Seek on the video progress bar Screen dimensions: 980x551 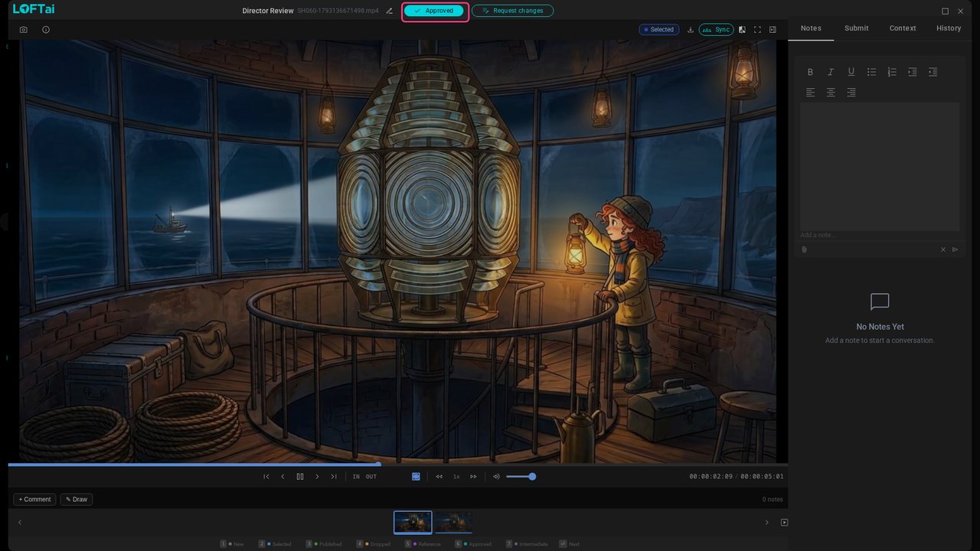click(398, 464)
